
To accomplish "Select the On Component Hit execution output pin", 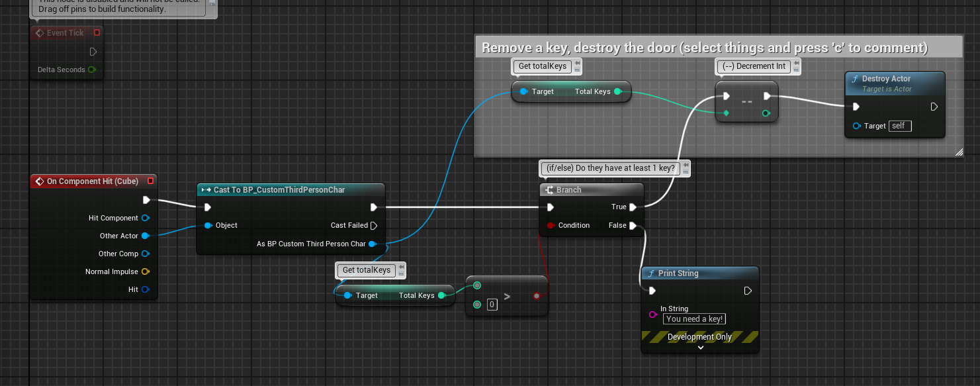I will pyautogui.click(x=146, y=200).
